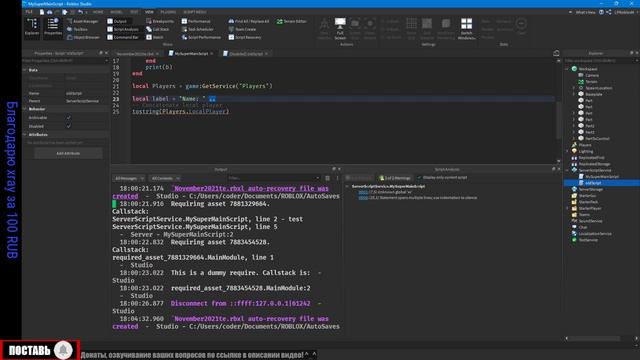The width and height of the screenshot is (640, 360).
Task: Switch to the HOME ribbon tab
Action: (x=98, y=12)
